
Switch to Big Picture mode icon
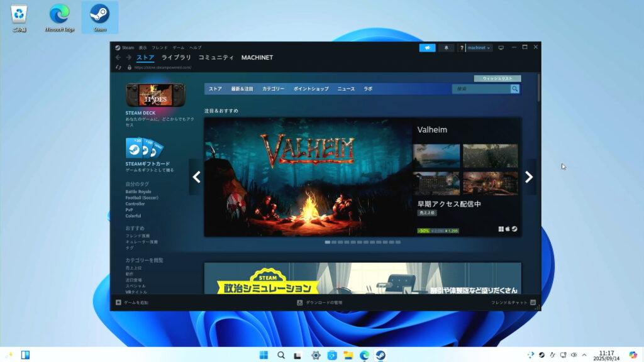(x=501, y=48)
